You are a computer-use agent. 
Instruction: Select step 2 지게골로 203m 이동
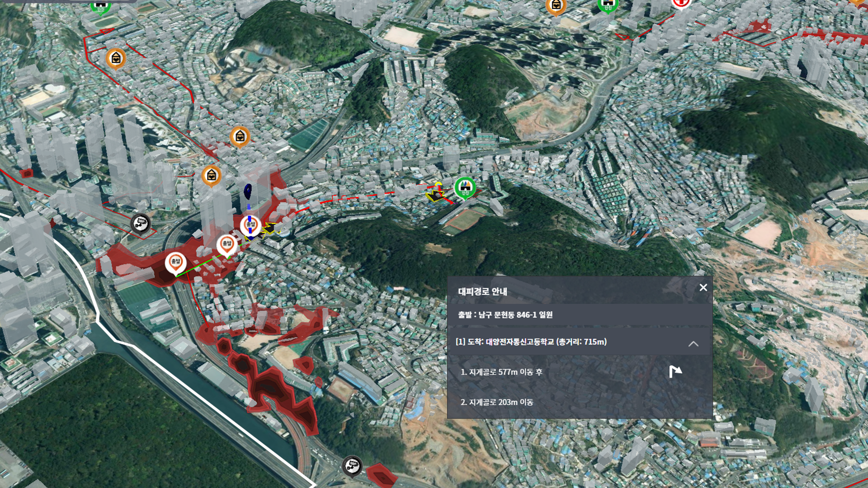(x=496, y=402)
